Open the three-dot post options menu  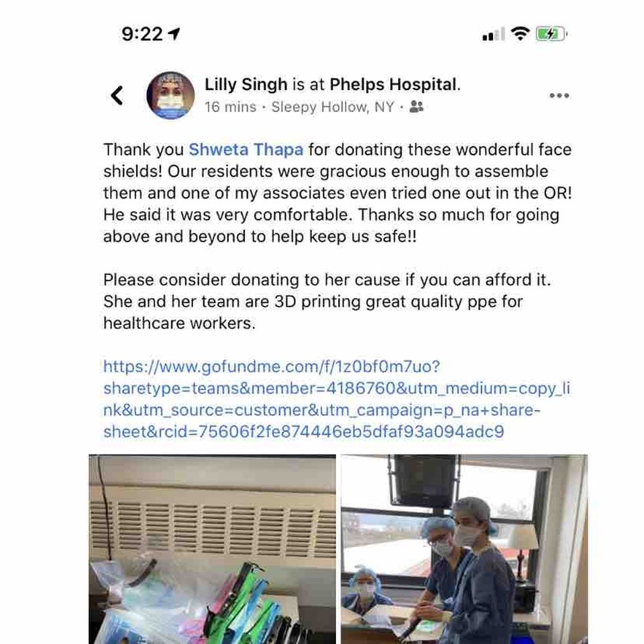(559, 96)
